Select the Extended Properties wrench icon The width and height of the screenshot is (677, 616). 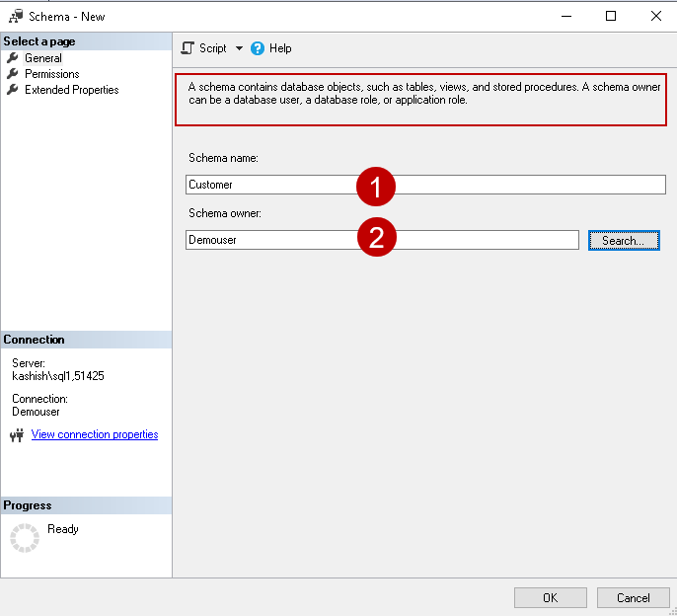click(x=13, y=90)
